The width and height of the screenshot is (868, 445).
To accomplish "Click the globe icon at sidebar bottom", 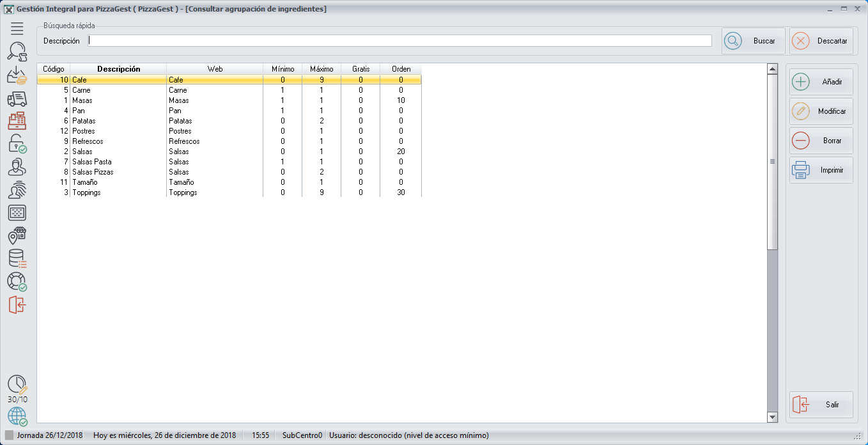I will [17, 416].
